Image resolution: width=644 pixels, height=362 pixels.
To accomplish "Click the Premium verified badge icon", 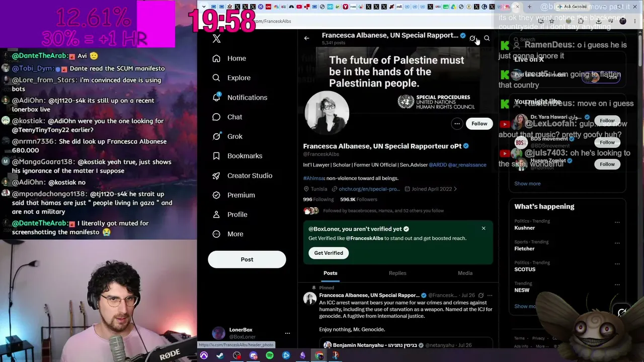I will point(216,195).
